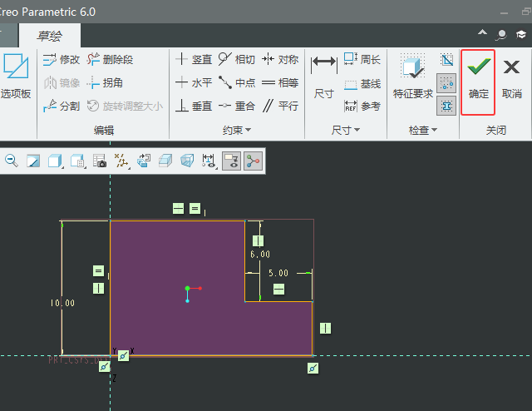Image resolution: width=532 pixels, height=411 pixels.
Task: Collapse the ribbon with the up arrow
Action: click(x=482, y=34)
